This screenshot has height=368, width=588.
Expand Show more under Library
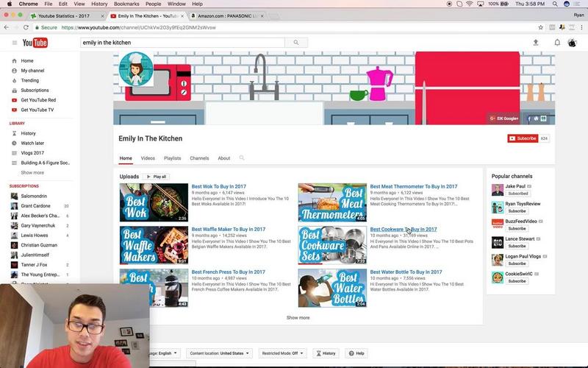click(x=32, y=173)
